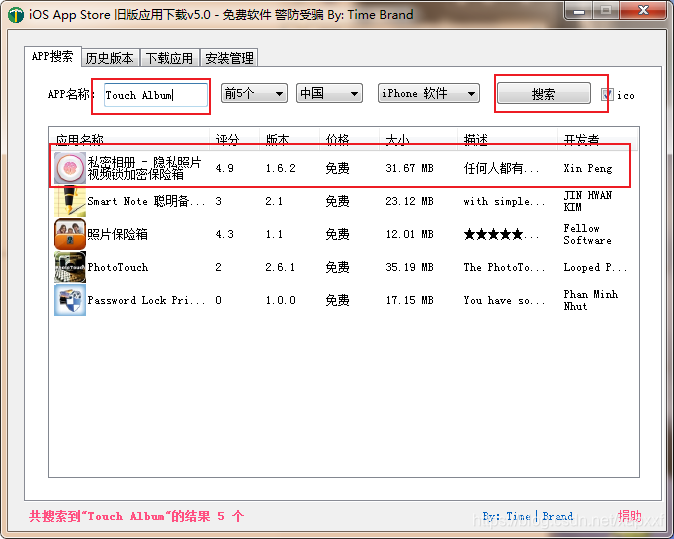Screen dimensions: 674x539
Task: Click the five-star description cell
Action: click(501, 234)
